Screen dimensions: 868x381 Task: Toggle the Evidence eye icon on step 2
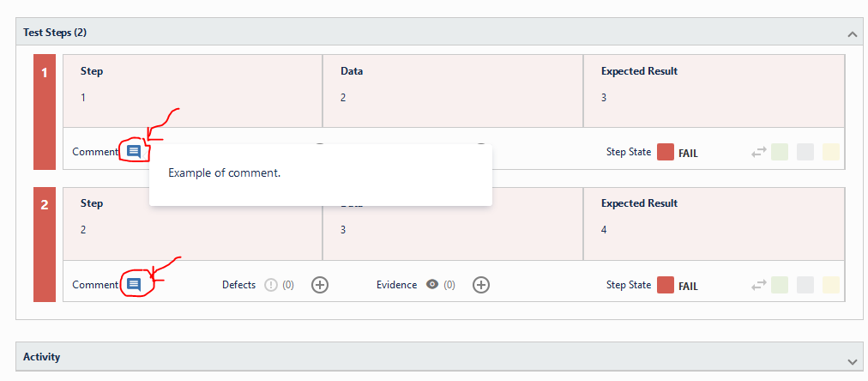click(432, 285)
